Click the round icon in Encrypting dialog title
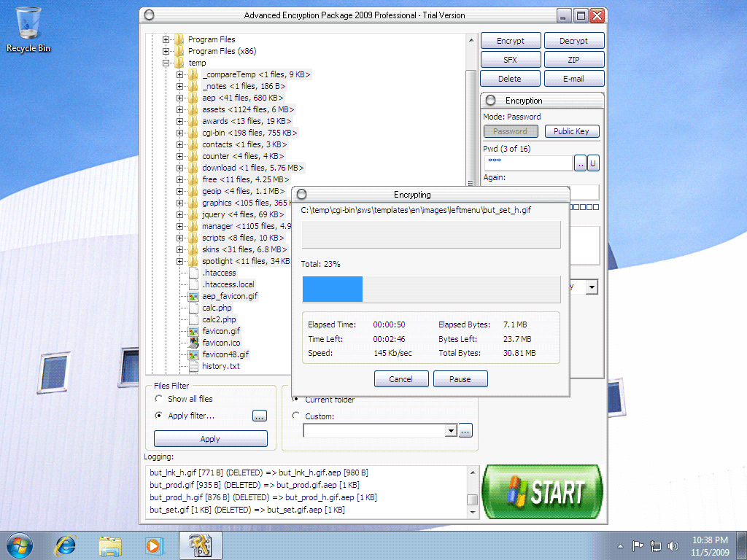Viewport: 747px width, 560px height. (x=301, y=194)
